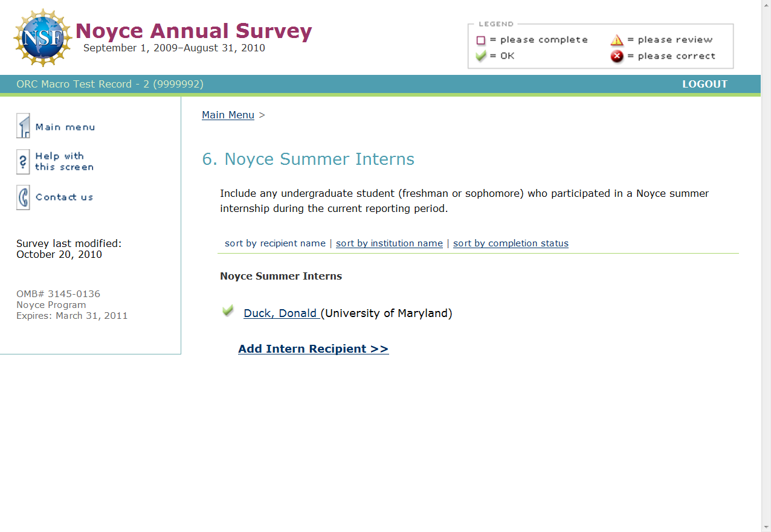The height and width of the screenshot is (532, 771).
Task: Click the 'sort by recipient name' text
Action: pos(275,243)
